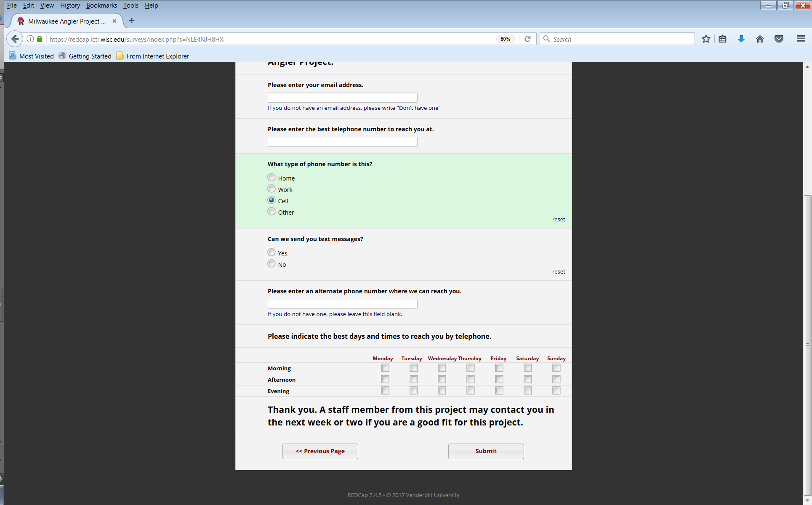Choose Yes for text messages

tap(272, 252)
